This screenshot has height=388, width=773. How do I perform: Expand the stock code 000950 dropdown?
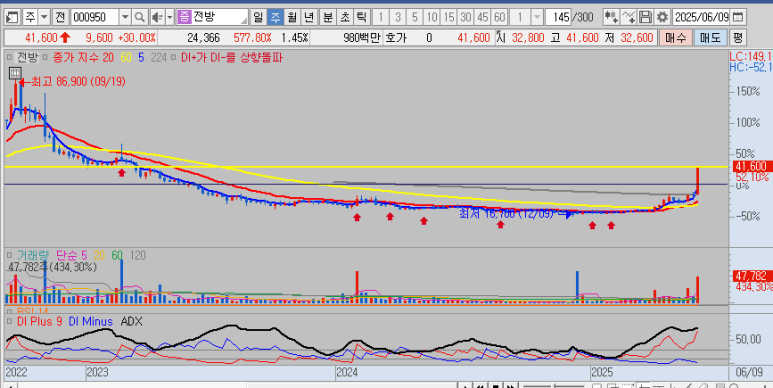click(125, 18)
